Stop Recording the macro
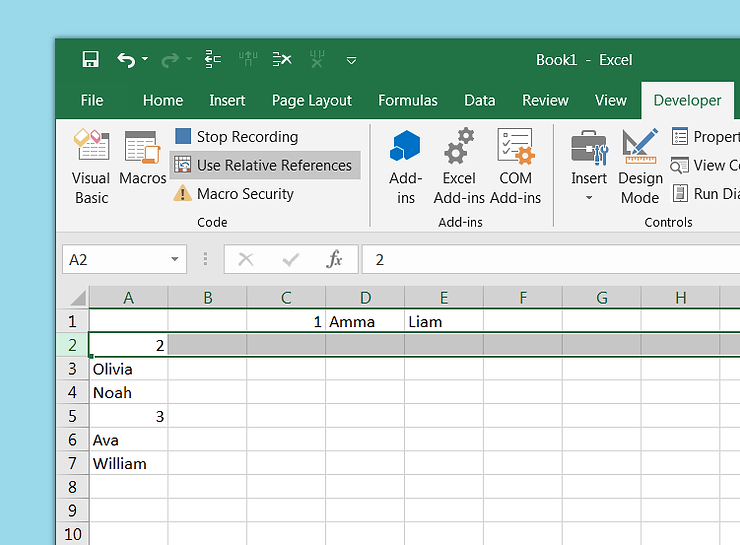740x545 pixels. coord(237,137)
